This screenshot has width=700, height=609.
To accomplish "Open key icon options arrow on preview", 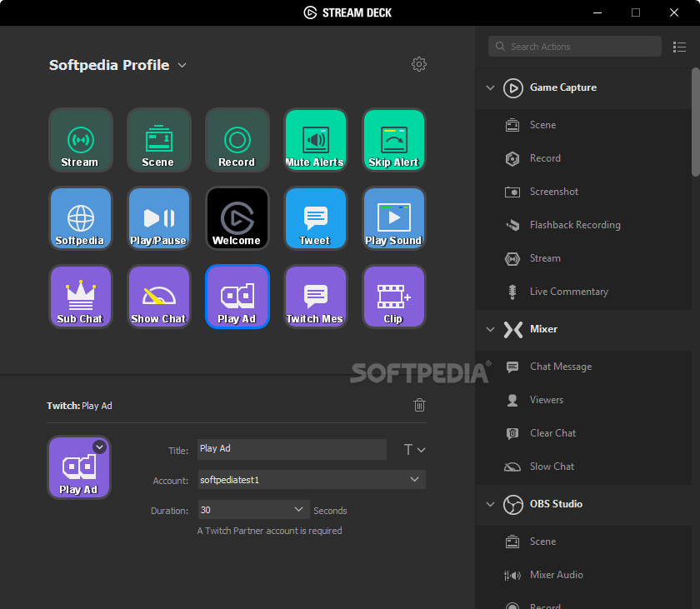I will coord(99,447).
